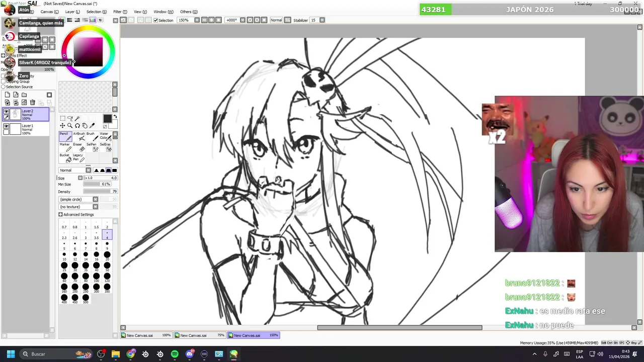Select the eyedropper color picker tool
644x362 pixels.
[92, 126]
